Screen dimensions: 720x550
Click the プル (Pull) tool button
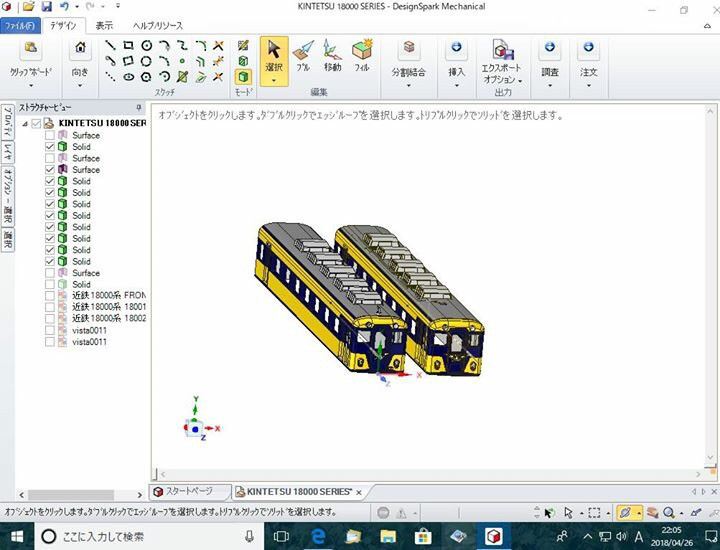(303, 55)
